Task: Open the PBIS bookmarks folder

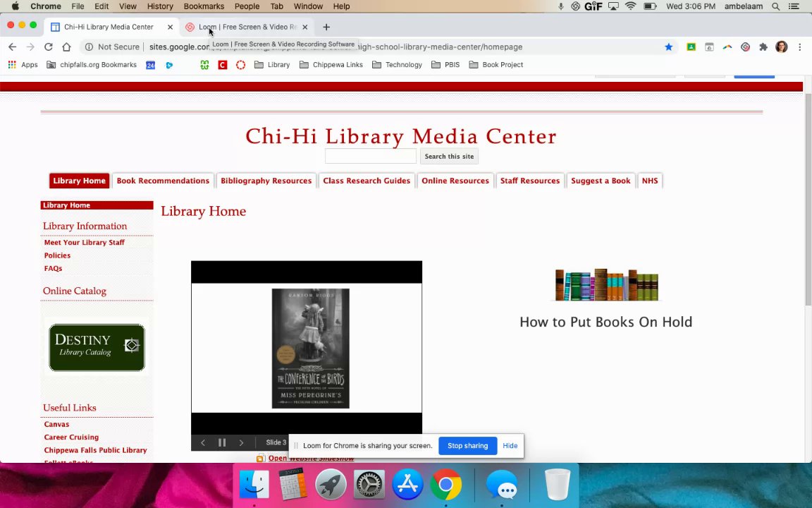Action: click(445, 65)
